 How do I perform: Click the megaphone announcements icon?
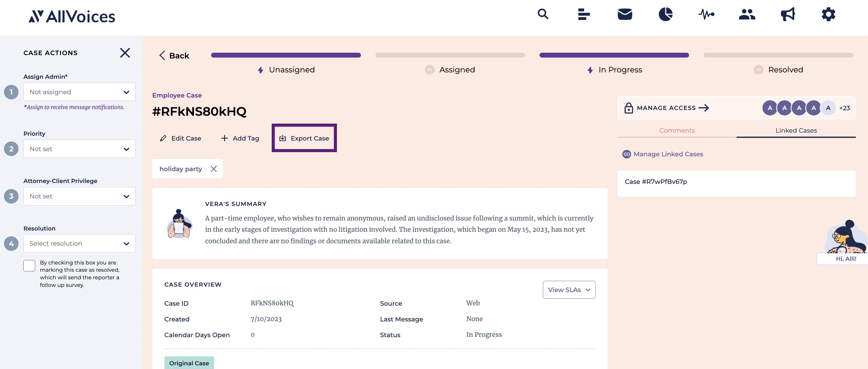click(x=787, y=15)
